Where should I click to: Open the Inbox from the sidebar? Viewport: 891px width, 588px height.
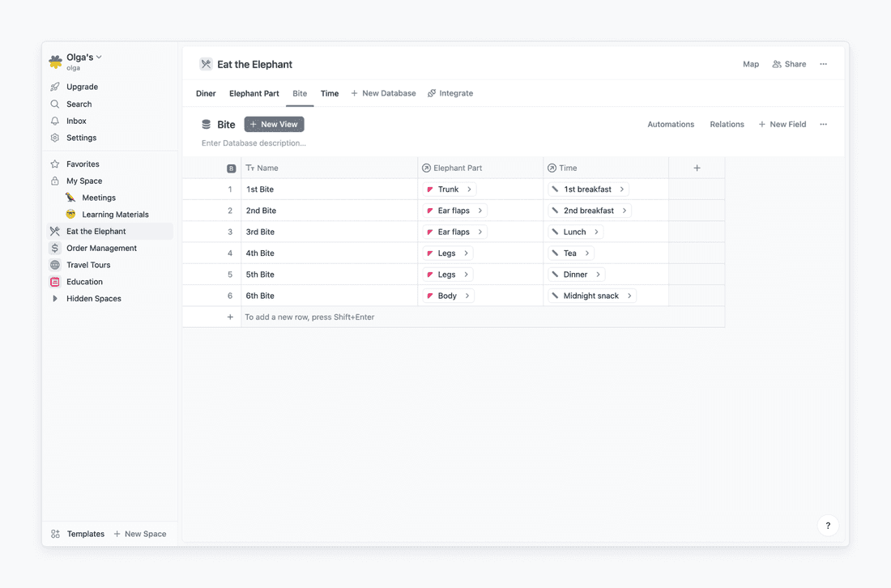(x=57, y=121)
